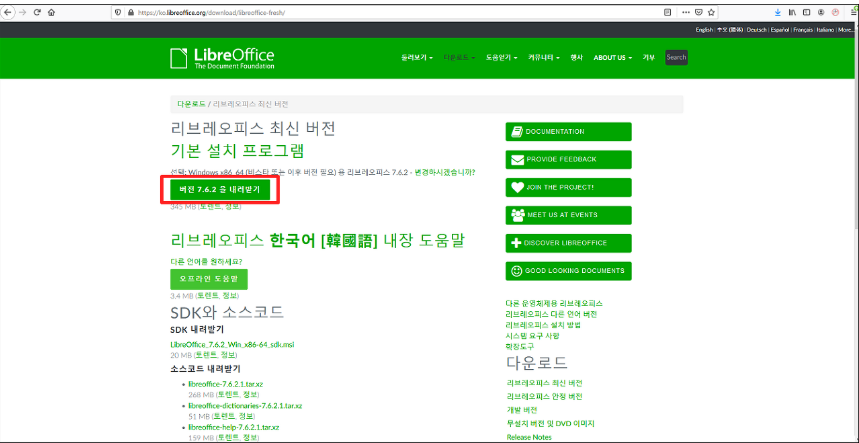Go back with the browser back arrow
859x443 pixels.
[8, 13]
